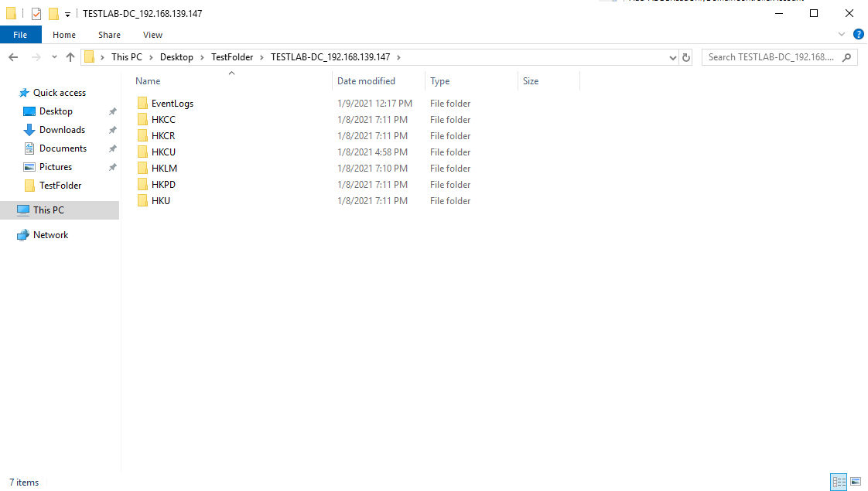Click EventLogs date 1/9/2021 12:17 PM
Screen dimensions: 868x491
pyautogui.click(x=374, y=104)
